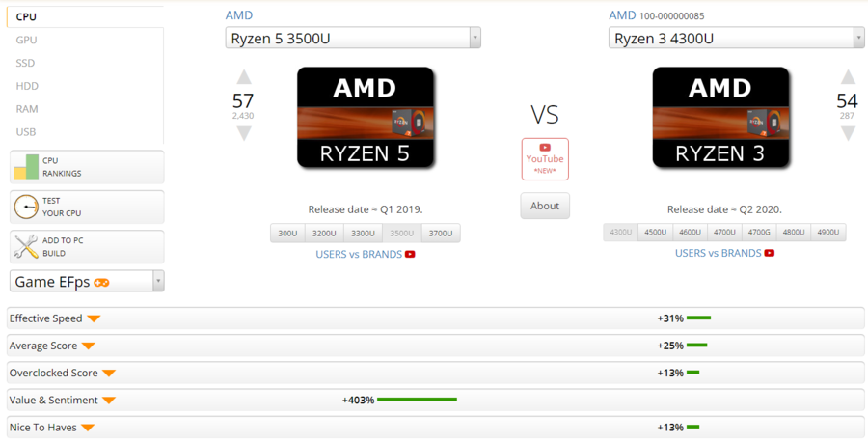Open CPU Rankings bar chart icon

pyautogui.click(x=26, y=167)
